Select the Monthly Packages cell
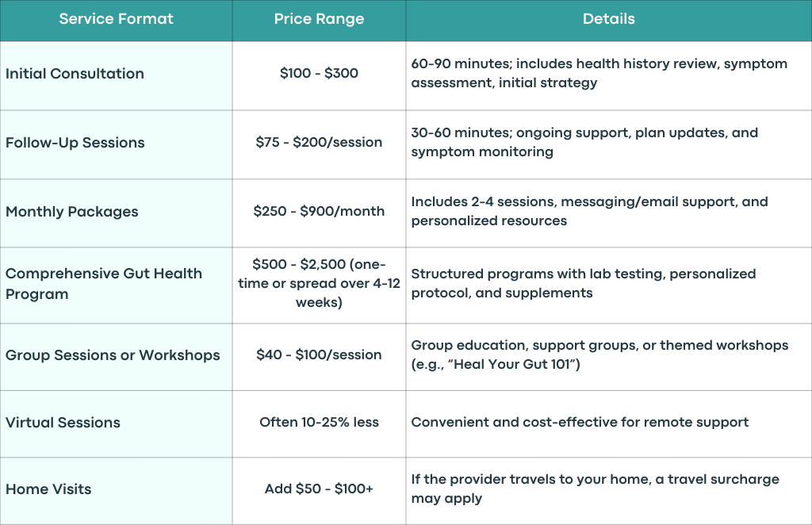This screenshot has height=525, width=812. click(x=116, y=213)
